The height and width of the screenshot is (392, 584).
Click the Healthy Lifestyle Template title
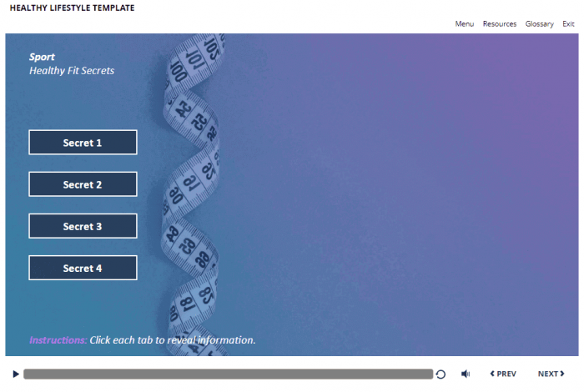(x=72, y=8)
